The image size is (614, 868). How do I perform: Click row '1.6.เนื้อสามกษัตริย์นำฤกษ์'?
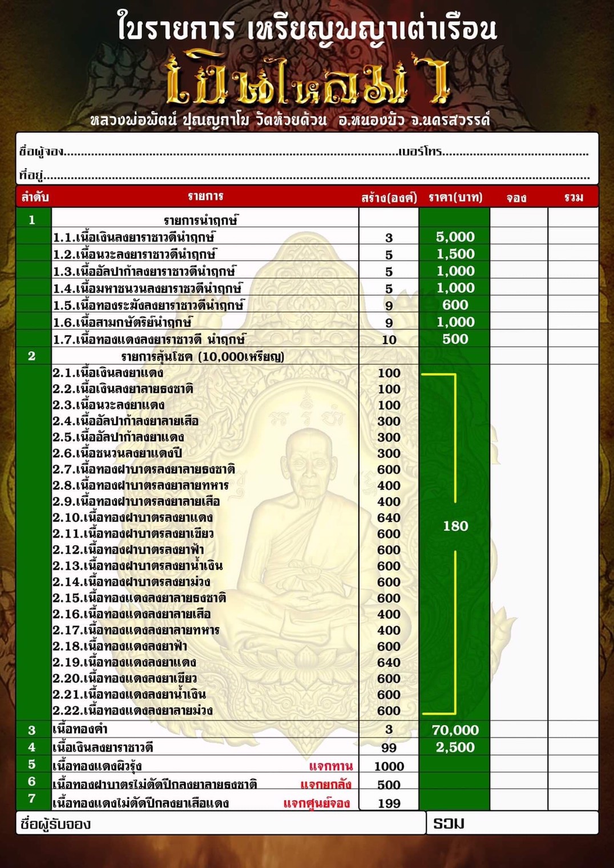[x=123, y=322]
